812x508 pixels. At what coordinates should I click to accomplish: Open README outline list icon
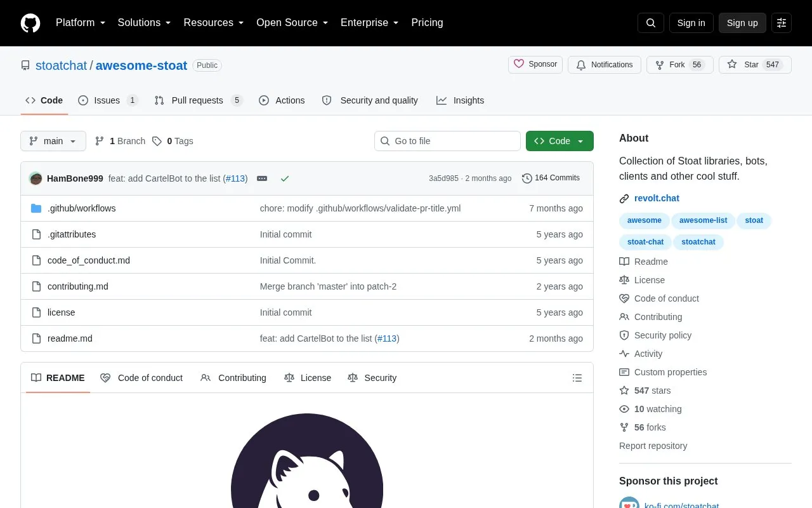pos(577,378)
